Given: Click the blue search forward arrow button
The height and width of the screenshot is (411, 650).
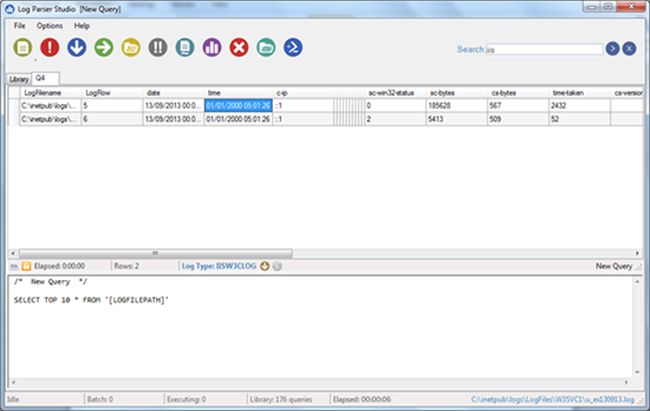Looking at the screenshot, I should pyautogui.click(x=612, y=49).
